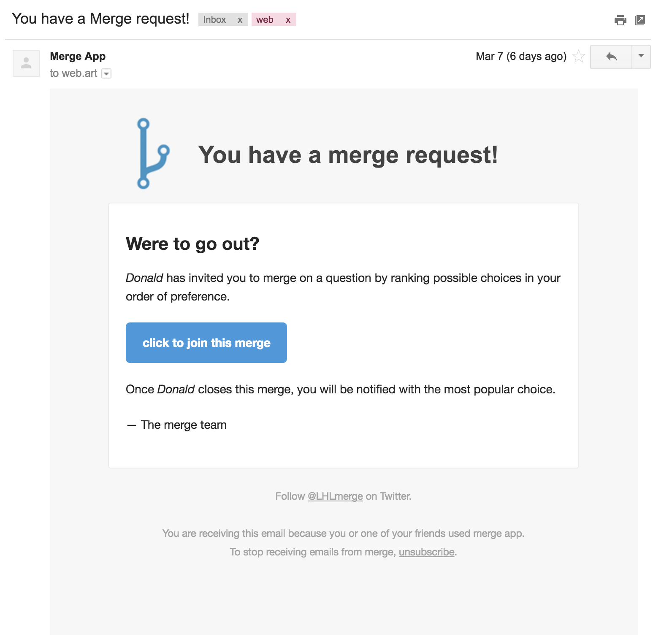The width and height of the screenshot is (672, 639).
Task: Open the Inbox label
Action: [x=214, y=20]
